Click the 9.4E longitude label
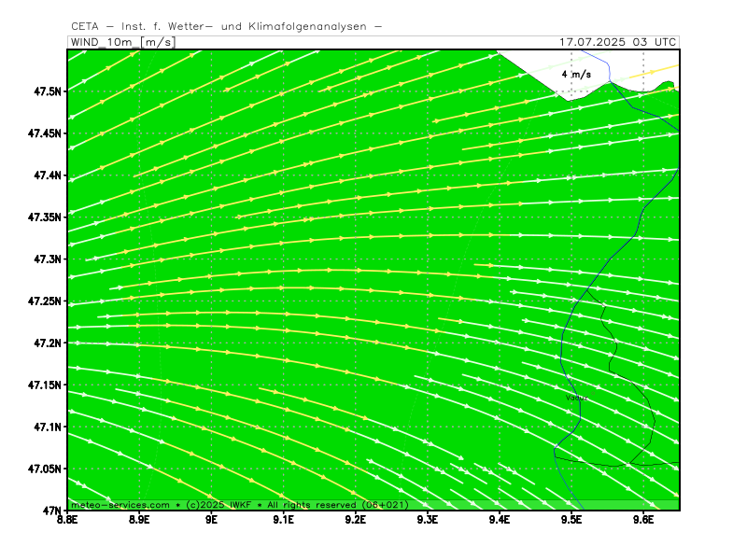 (x=500, y=519)
